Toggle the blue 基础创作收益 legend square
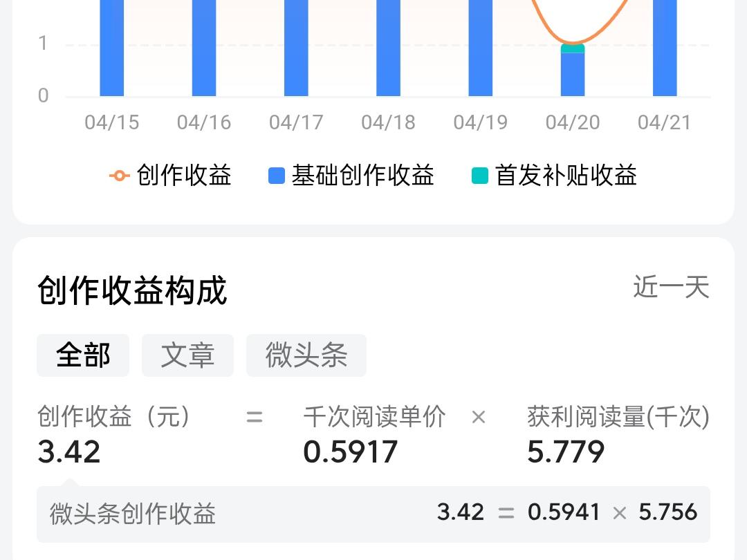Image resolution: width=747 pixels, height=560 pixels. [276, 176]
